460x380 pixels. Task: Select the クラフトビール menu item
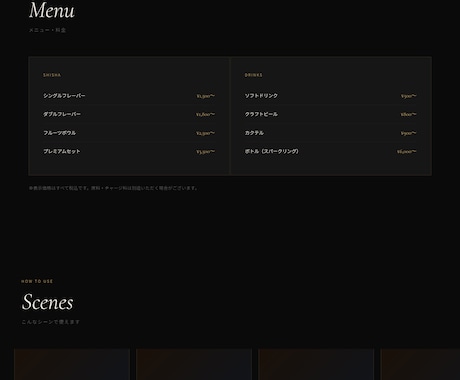pyautogui.click(x=261, y=114)
